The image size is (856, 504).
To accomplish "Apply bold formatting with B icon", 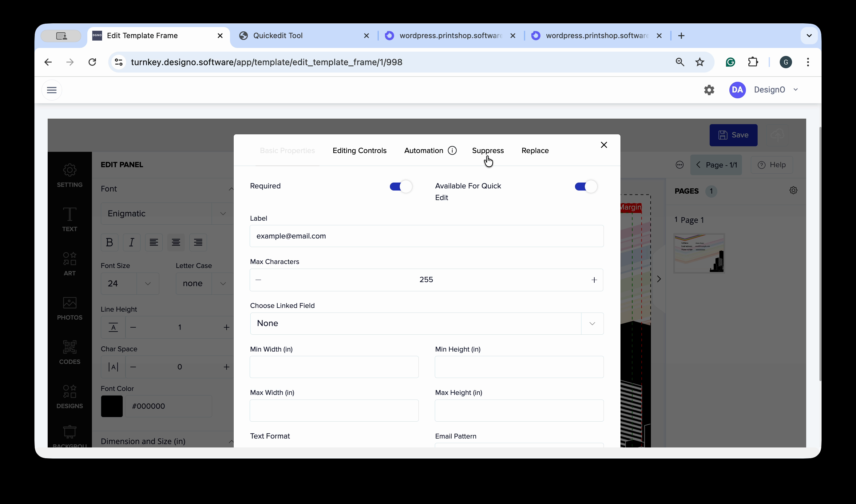I will coord(109,242).
